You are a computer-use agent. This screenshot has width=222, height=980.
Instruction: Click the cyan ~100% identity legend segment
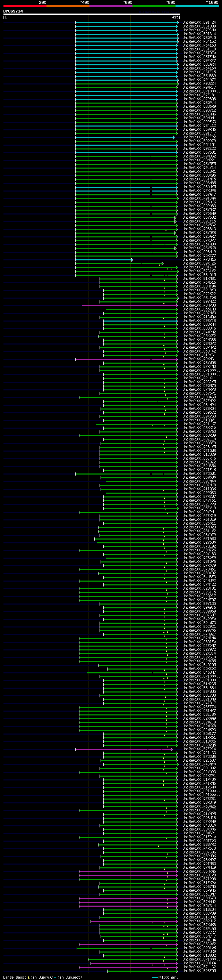pyautogui.click(x=197, y=6)
